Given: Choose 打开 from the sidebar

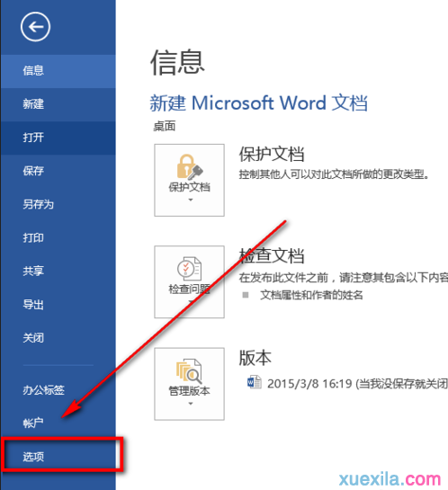Looking at the screenshot, I should (58, 138).
